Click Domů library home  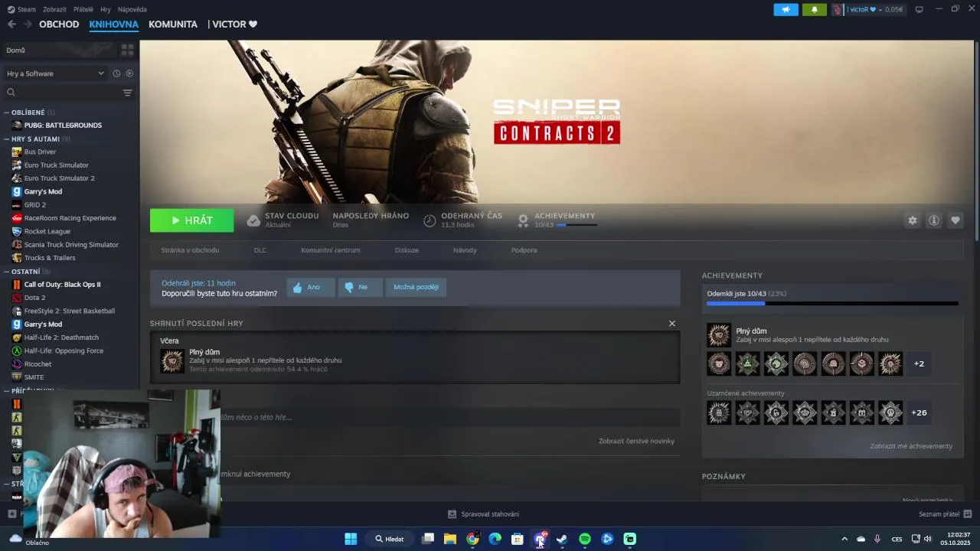click(58, 51)
